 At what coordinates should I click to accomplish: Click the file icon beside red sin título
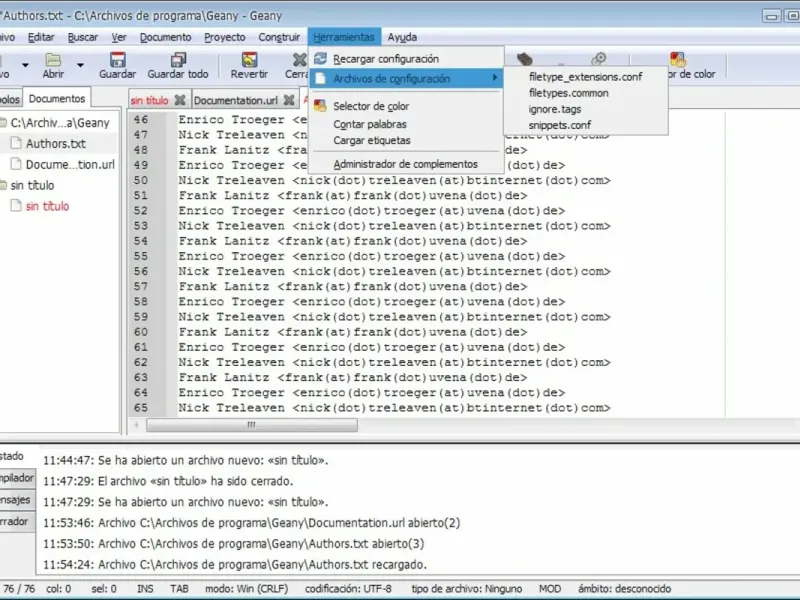[16, 206]
